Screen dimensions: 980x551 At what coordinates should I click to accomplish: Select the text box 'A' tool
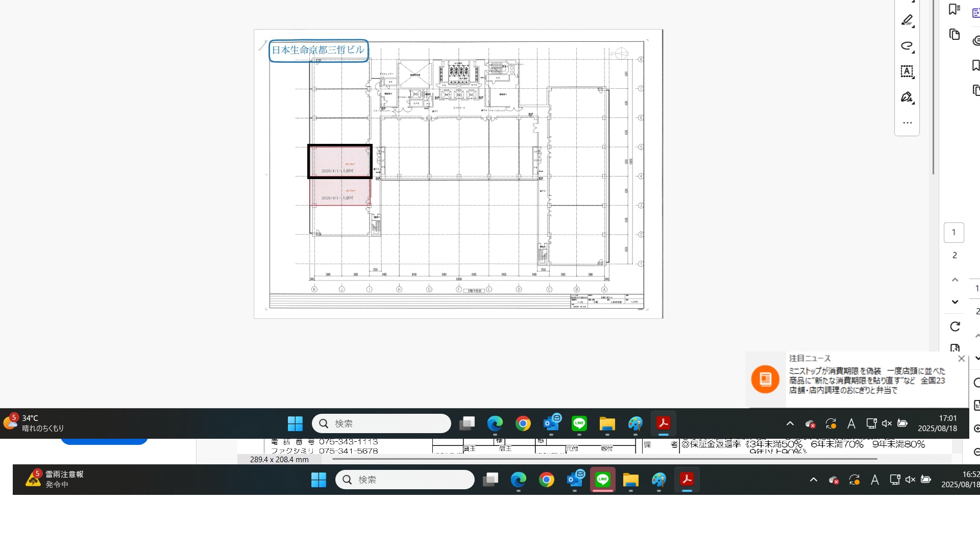907,71
